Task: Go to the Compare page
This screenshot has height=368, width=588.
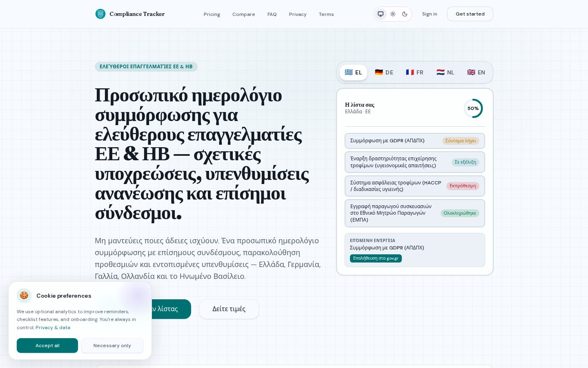Action: [244, 14]
